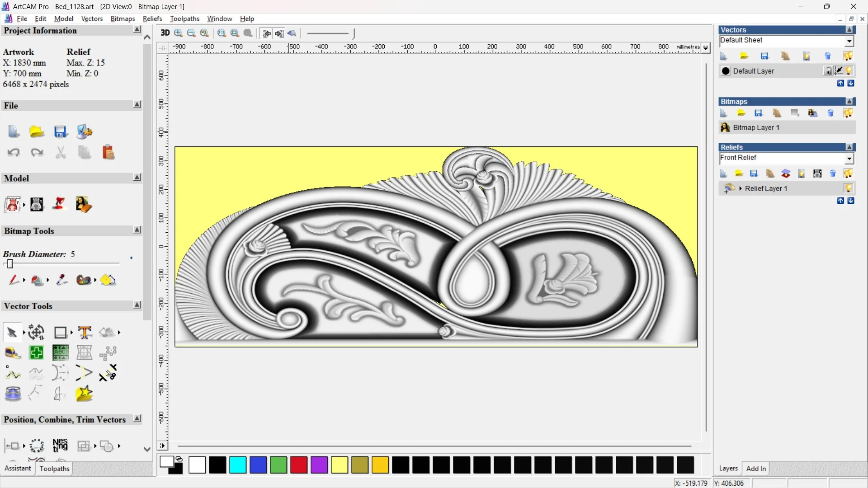868x488 pixels.
Task: Click the Paste clipboard icon
Action: point(108,152)
